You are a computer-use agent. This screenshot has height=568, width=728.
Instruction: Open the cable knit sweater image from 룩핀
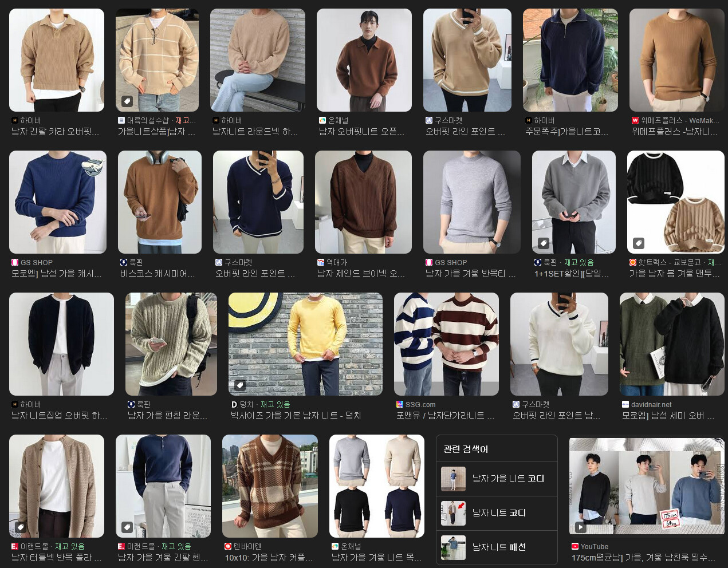tap(171, 344)
